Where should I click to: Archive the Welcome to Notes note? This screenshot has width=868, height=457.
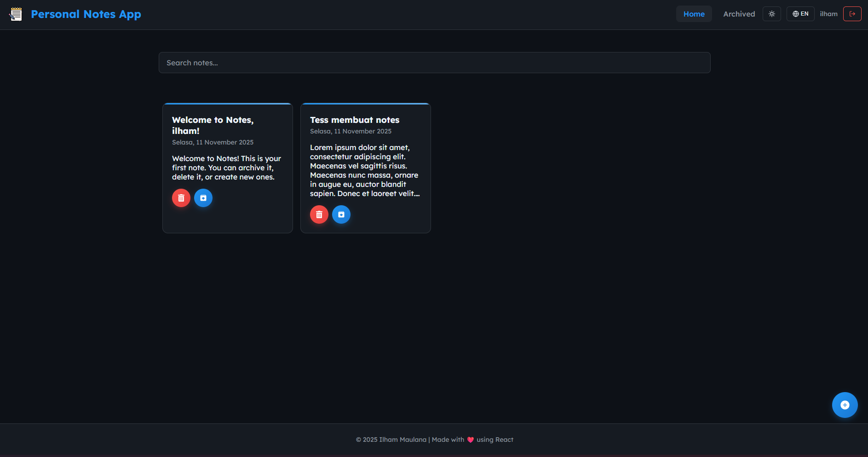[203, 198]
